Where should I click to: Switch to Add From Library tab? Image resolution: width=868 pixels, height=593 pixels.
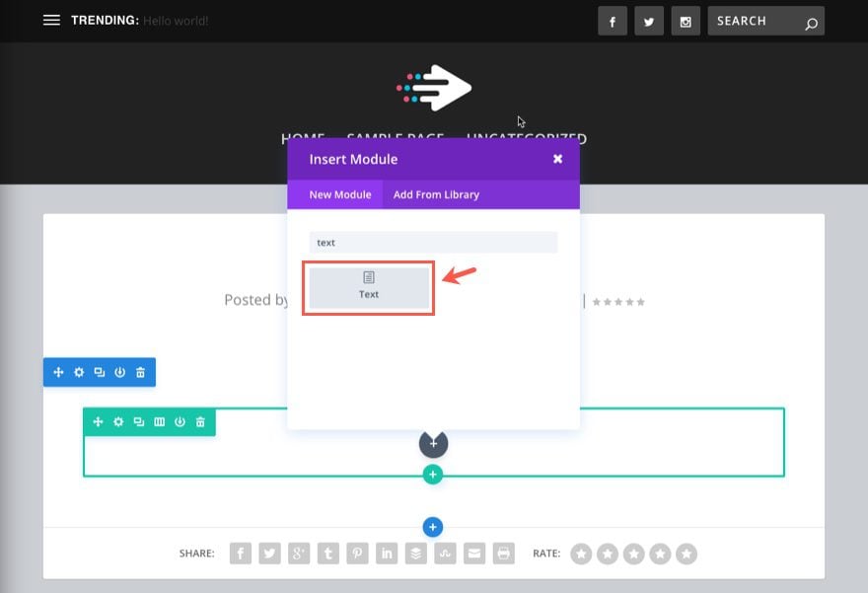[436, 194]
